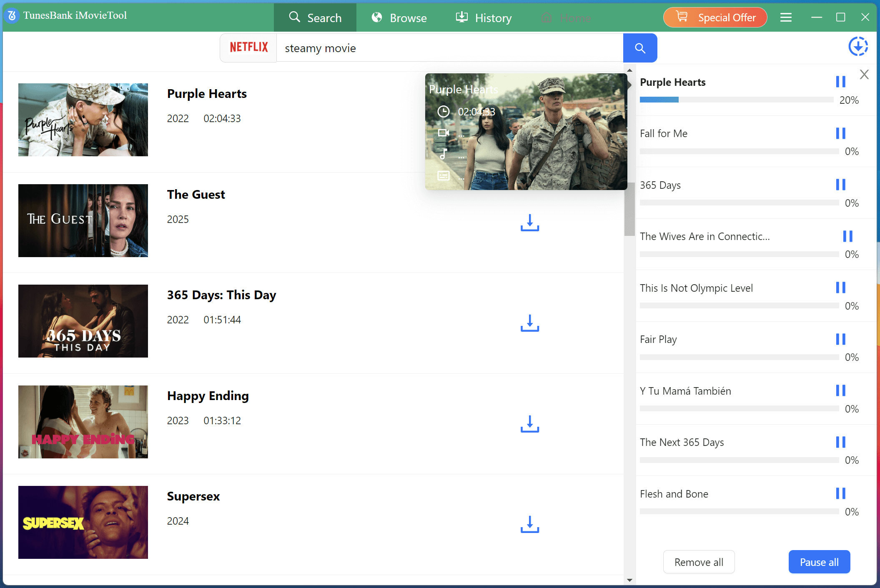The image size is (880, 588).
Task: Pause the Purple Hearts download
Action: coord(840,82)
